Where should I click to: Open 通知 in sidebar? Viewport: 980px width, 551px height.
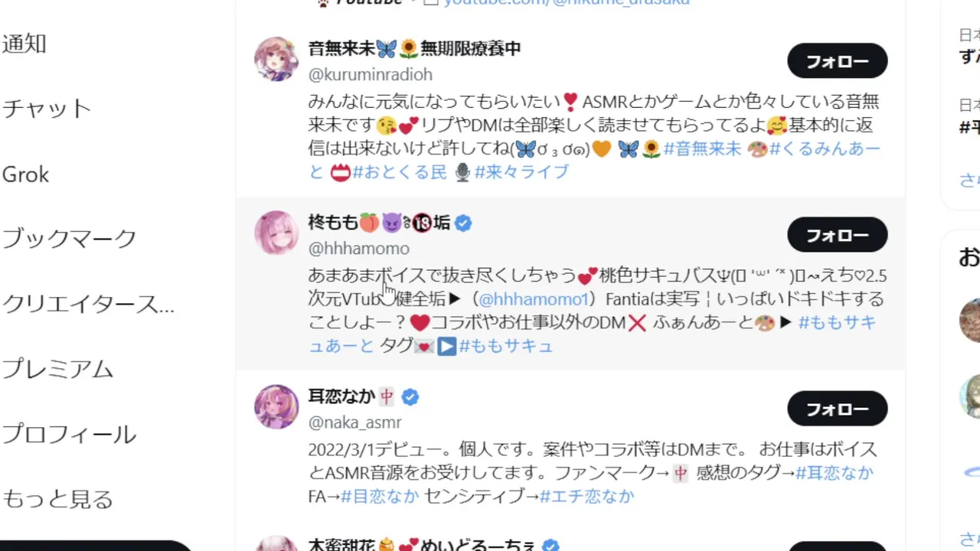(24, 44)
